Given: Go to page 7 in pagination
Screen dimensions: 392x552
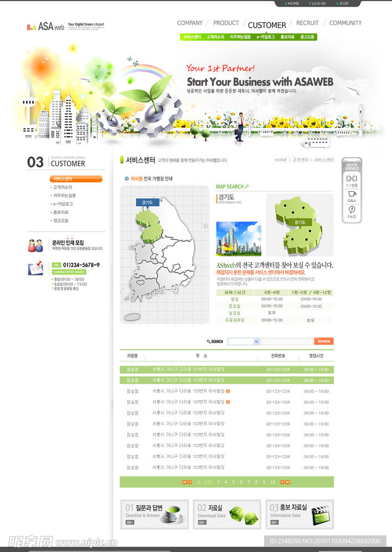Looking at the screenshot, I should click(x=249, y=482).
